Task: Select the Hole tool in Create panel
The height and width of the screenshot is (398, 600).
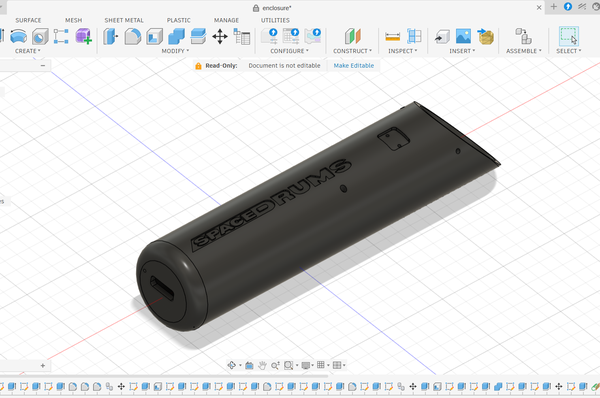Action: (41, 37)
